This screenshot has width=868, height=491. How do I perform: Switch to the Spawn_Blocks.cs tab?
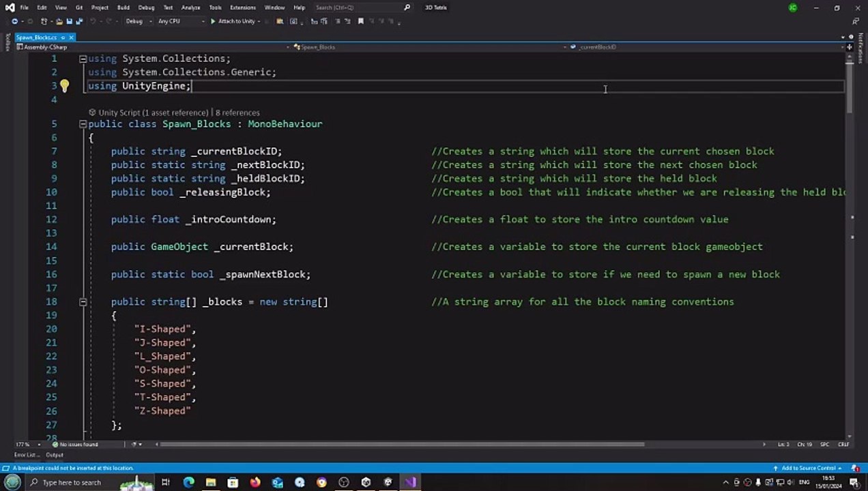pos(36,38)
